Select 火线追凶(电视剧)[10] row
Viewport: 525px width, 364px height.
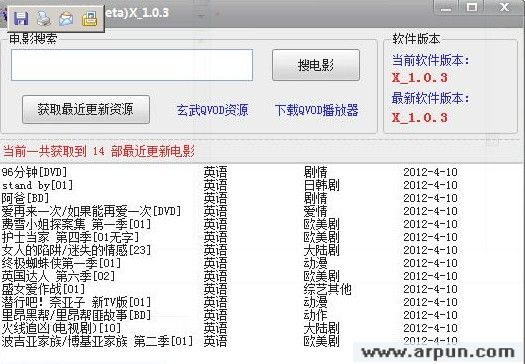pos(229,328)
